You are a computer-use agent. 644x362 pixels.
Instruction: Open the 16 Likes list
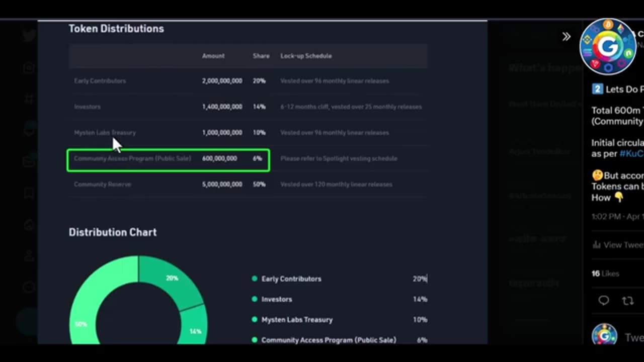[x=605, y=274]
